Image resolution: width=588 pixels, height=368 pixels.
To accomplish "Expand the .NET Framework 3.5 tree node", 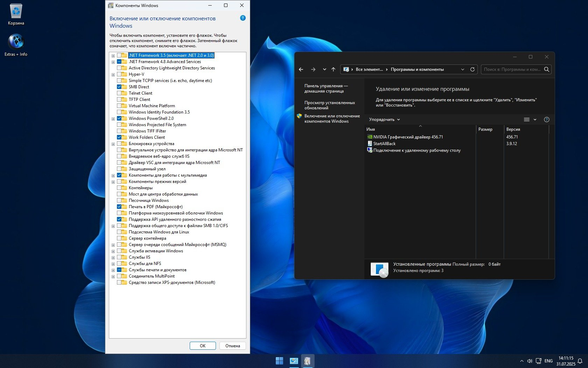I will (x=113, y=56).
